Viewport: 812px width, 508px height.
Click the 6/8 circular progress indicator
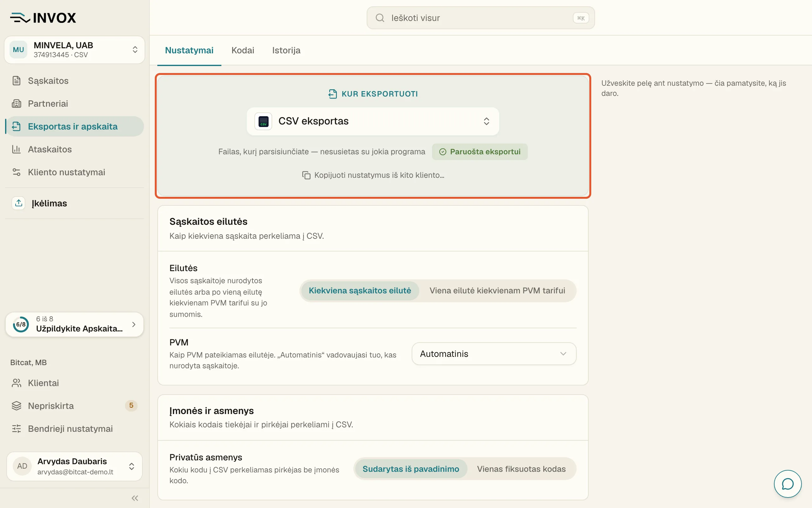(x=21, y=324)
